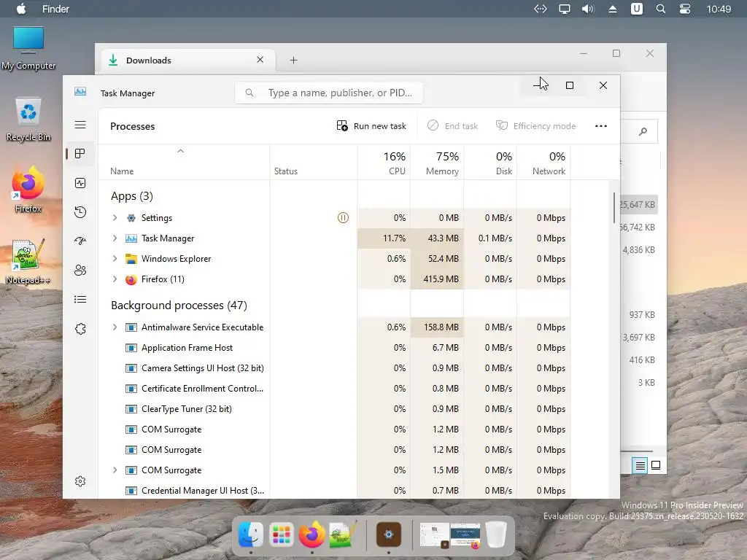Viewport: 747px width, 560px height.
Task: Open the See more options ellipsis
Action: point(601,126)
